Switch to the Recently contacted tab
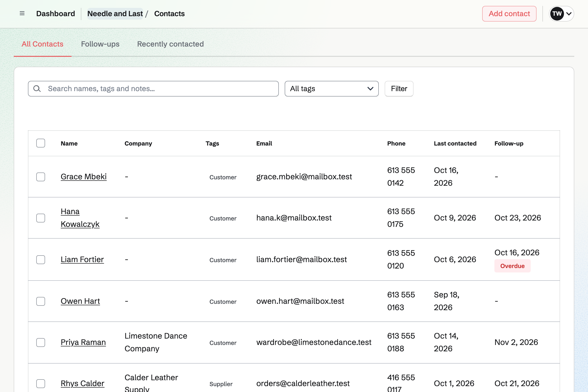This screenshot has width=588, height=392. (x=171, y=44)
